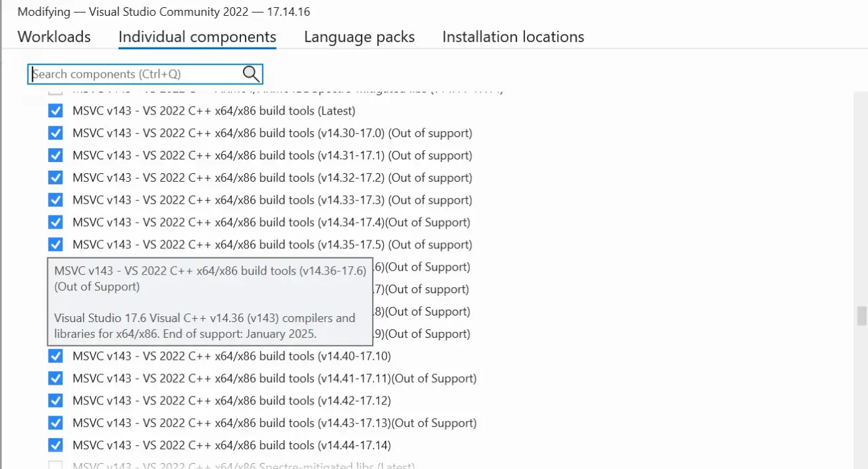
Task: Select the (v14.43-17.13)(Out of Support) label
Action: [x=275, y=423]
